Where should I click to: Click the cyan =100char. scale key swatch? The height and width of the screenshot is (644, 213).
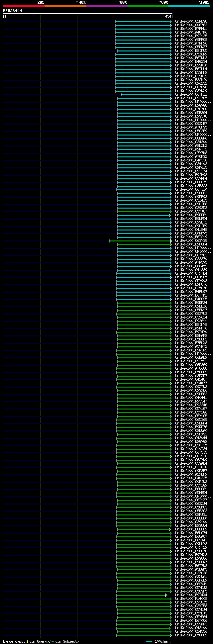(149, 641)
